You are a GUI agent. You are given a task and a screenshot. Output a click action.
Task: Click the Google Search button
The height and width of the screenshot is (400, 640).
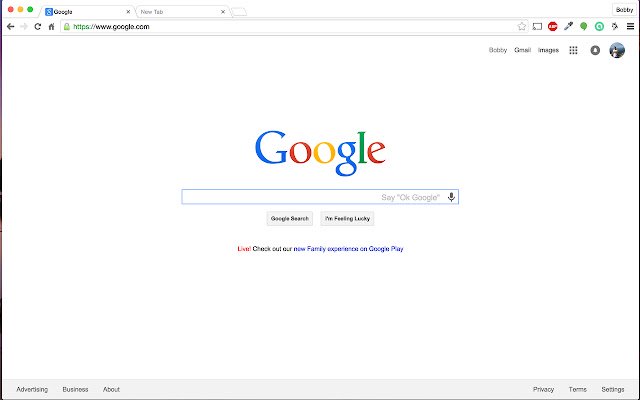coord(290,218)
